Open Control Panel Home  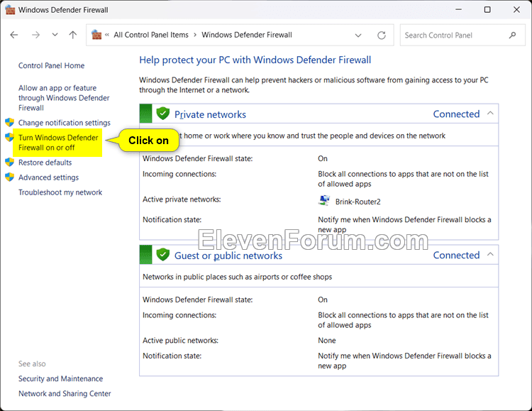click(51, 65)
